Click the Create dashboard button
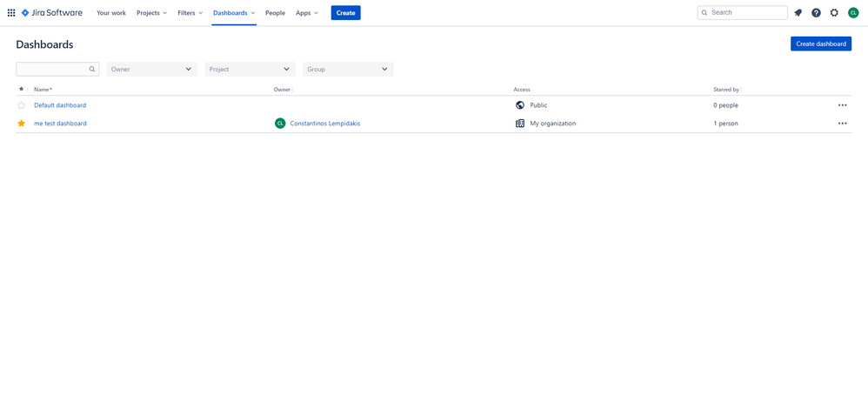 pyautogui.click(x=820, y=44)
